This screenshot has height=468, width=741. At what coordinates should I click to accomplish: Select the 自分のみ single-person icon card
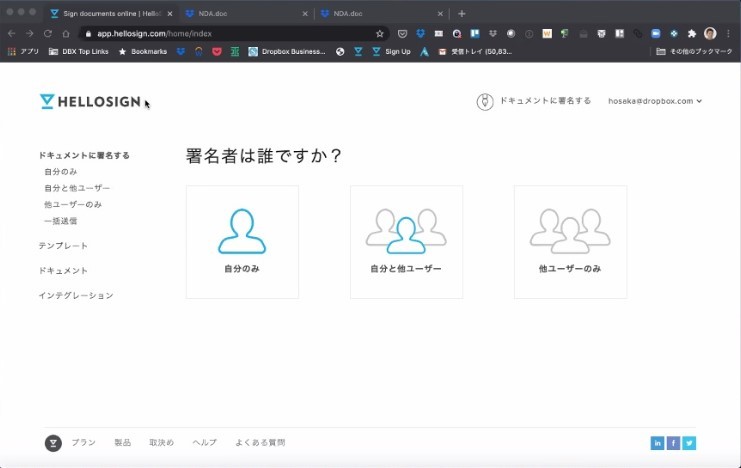pos(242,241)
